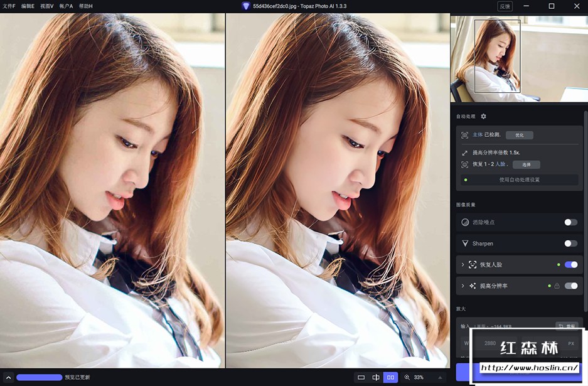Click the zoom magnifier icon
Viewport: 588px width, 386px height.
[x=407, y=377]
